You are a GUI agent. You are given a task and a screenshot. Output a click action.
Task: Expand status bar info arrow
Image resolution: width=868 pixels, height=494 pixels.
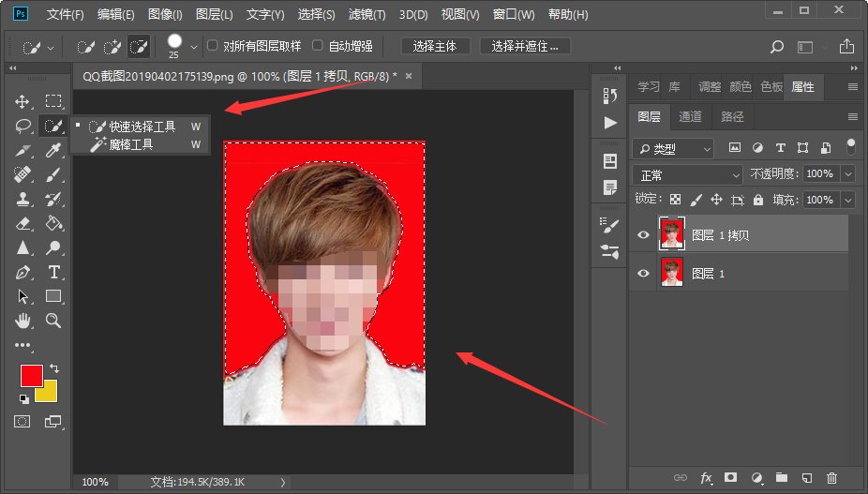click(283, 482)
